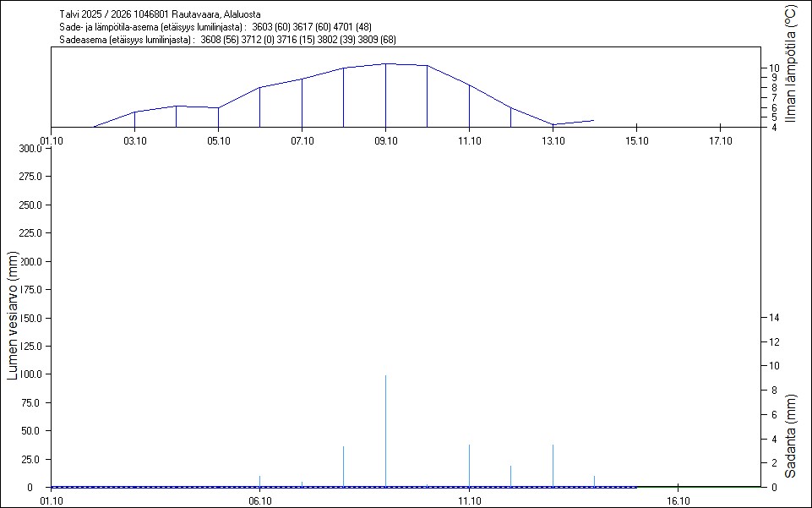This screenshot has width=812, height=508.
Task: Click the 'Sadanta (mm)' axis label
Action: click(x=790, y=436)
